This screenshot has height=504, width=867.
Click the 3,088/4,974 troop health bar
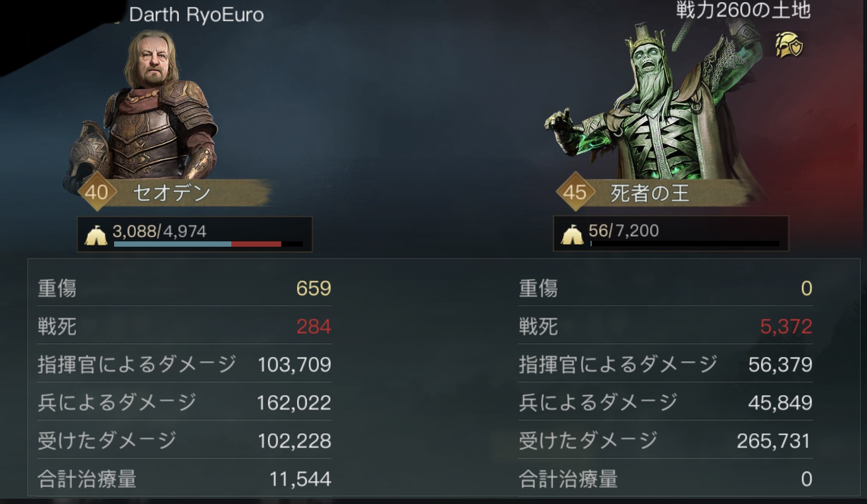pyautogui.click(x=195, y=234)
